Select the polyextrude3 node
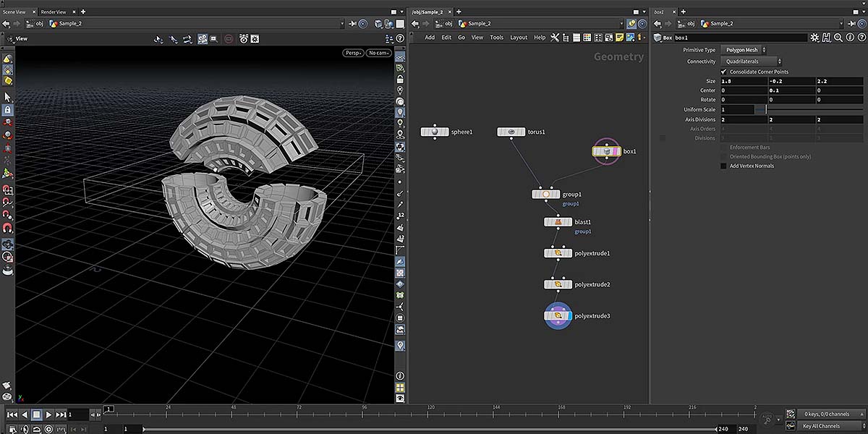868x434 pixels. [x=558, y=315]
